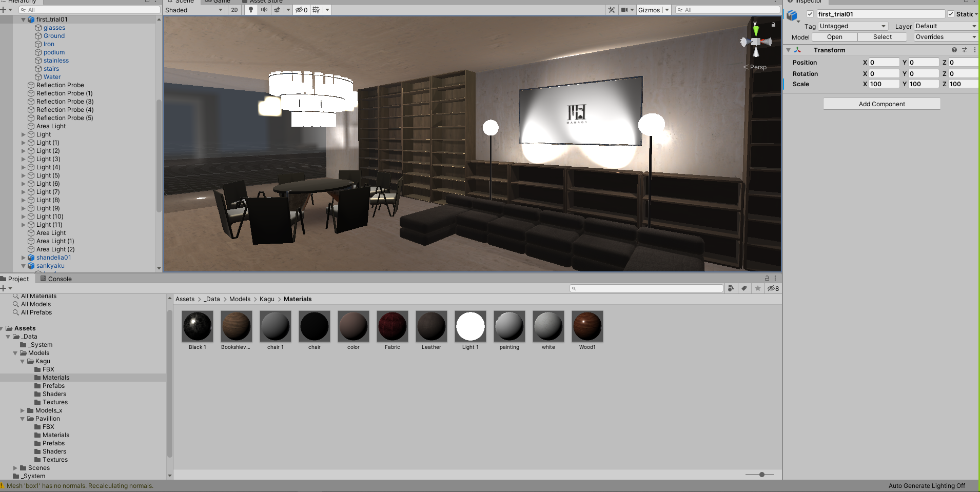This screenshot has height=492, width=980.
Task: Click the prefab cube icon in Inspector
Action: click(792, 15)
